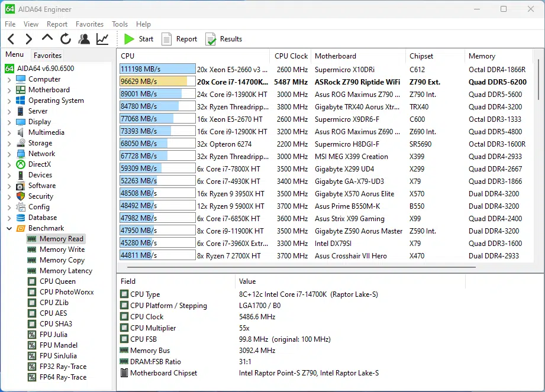Start the benchmark with green play button
Viewport: 545px width, 392px height.
(x=138, y=39)
